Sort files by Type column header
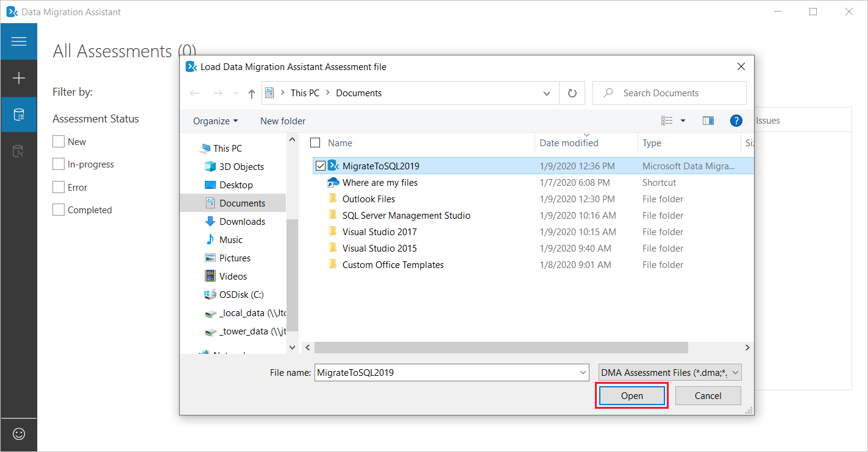Viewport: 868px width, 452px height. pos(652,143)
